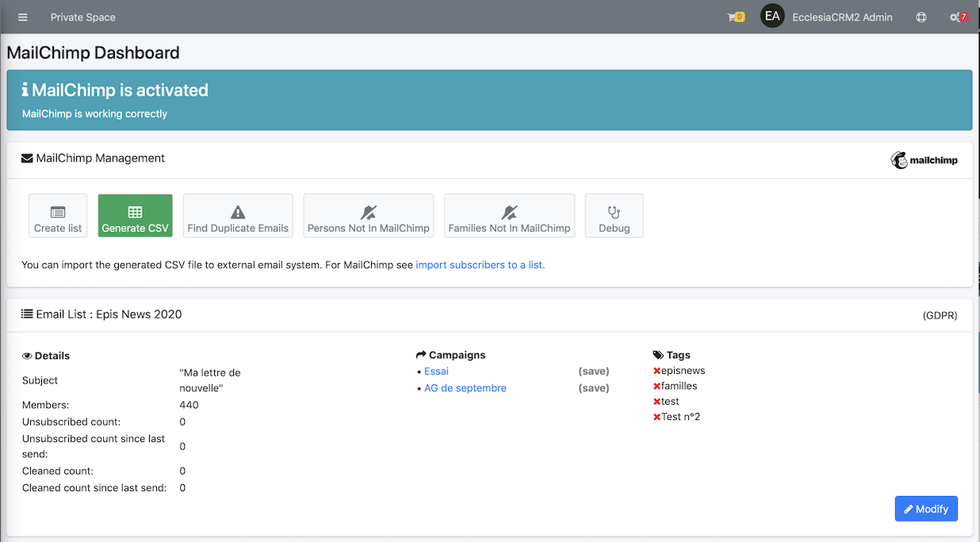
Task: Click Private Space in top bar
Action: pos(82,17)
